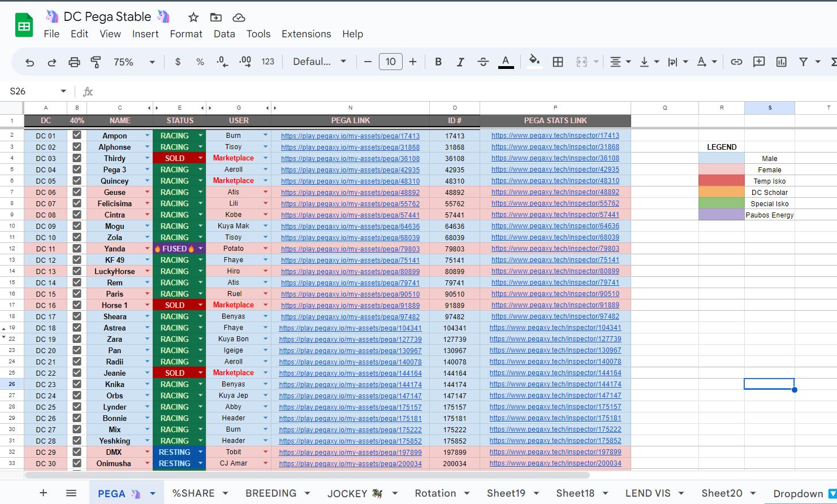Switch to the Rotation sheet tab

coord(435,493)
